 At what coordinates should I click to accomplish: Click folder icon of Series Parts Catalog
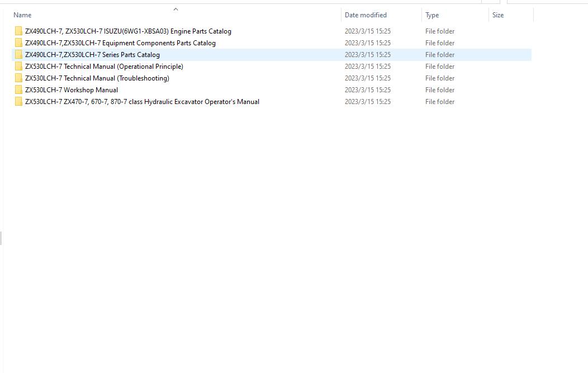click(x=18, y=54)
